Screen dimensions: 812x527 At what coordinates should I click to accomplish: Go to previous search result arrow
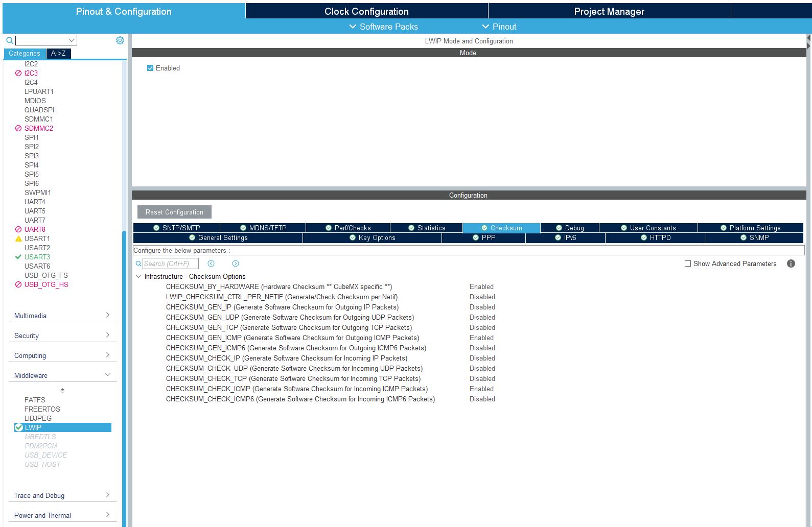click(x=211, y=263)
